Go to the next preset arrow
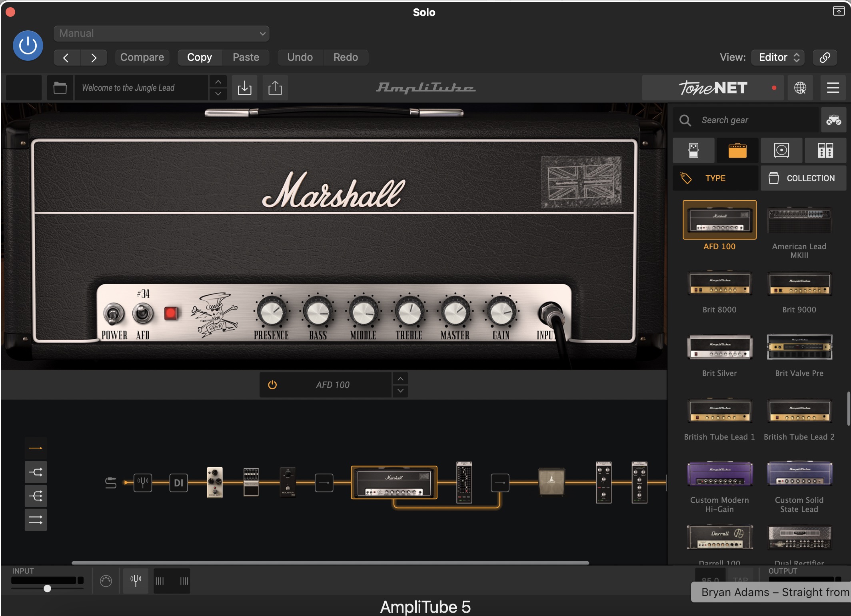This screenshot has height=616, width=851. click(94, 58)
